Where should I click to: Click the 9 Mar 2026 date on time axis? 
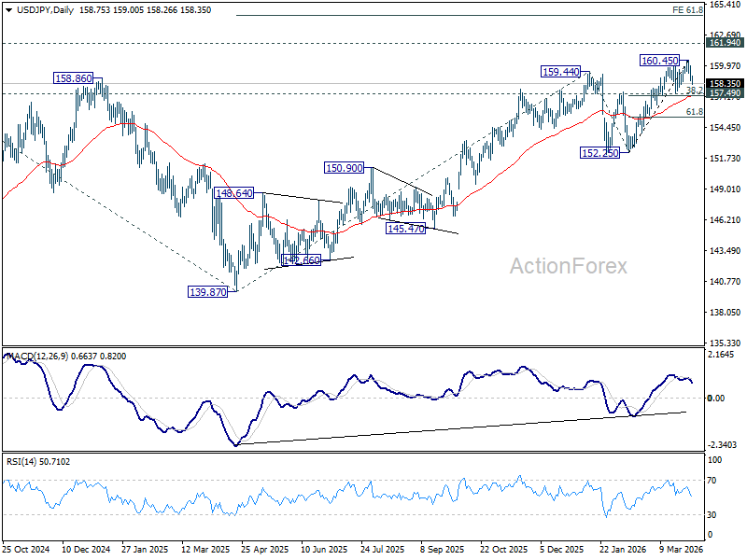682,549
